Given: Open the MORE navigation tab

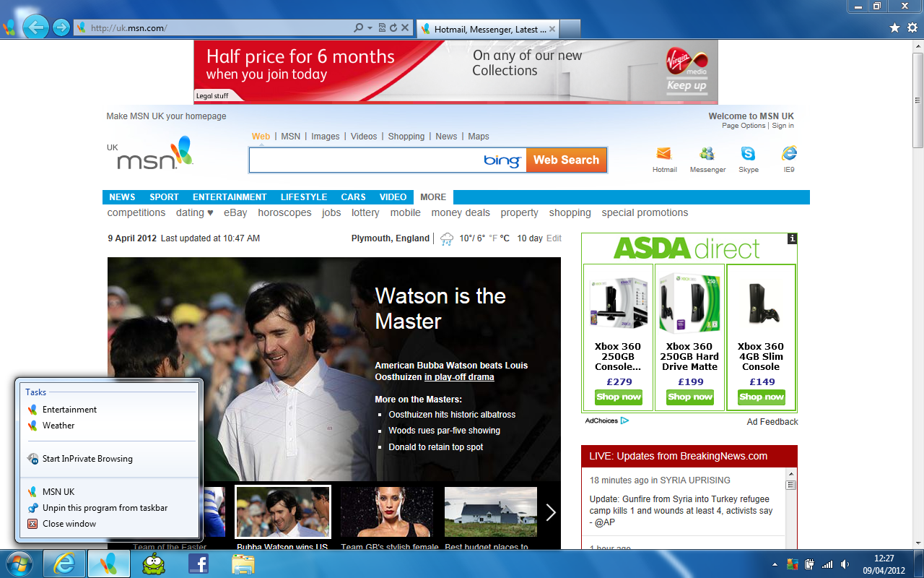Looking at the screenshot, I should coord(433,197).
